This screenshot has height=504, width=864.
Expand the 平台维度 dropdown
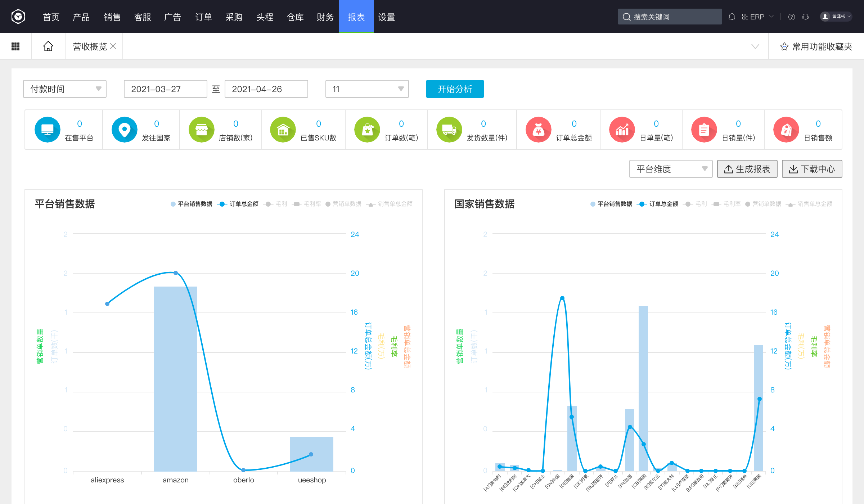pos(671,169)
